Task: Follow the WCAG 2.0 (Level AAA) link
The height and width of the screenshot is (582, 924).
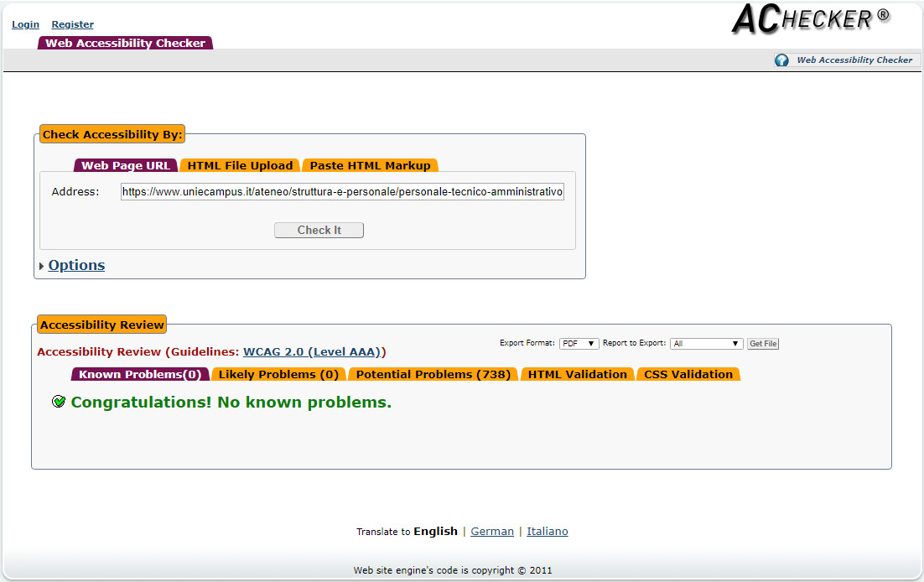Action: click(x=312, y=351)
